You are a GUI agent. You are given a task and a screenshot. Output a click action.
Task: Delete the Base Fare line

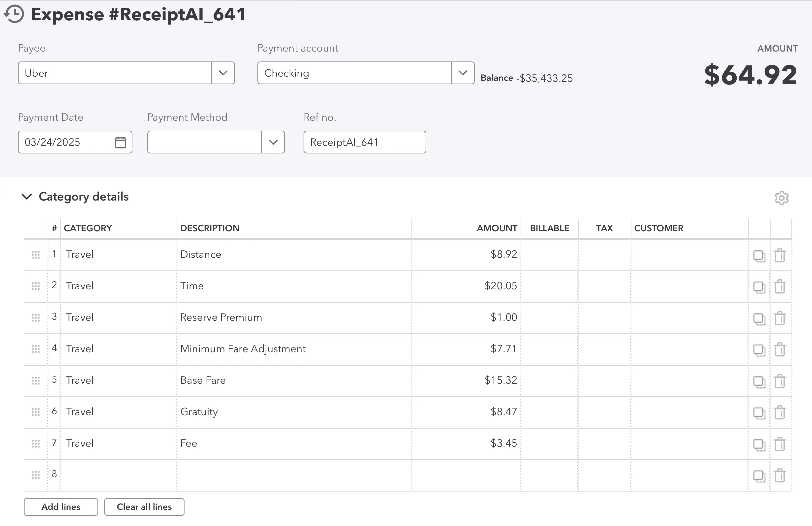[780, 381]
